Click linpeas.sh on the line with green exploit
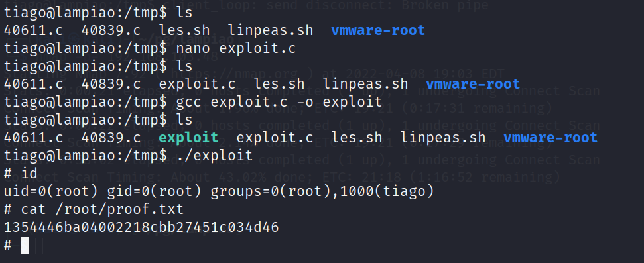This screenshot has width=644, height=263. coord(443,137)
